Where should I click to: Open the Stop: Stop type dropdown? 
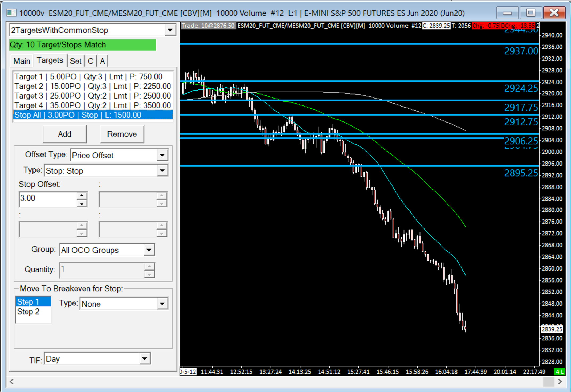[162, 171]
